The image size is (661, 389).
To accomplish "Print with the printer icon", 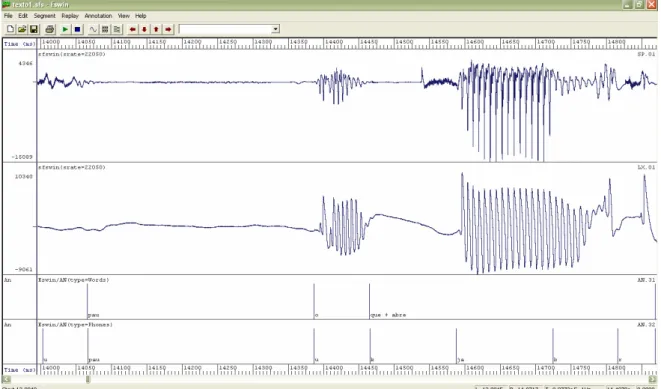I will 50,29.
